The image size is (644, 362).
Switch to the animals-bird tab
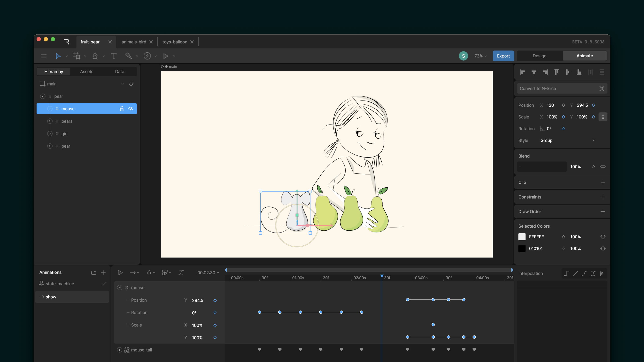134,42
